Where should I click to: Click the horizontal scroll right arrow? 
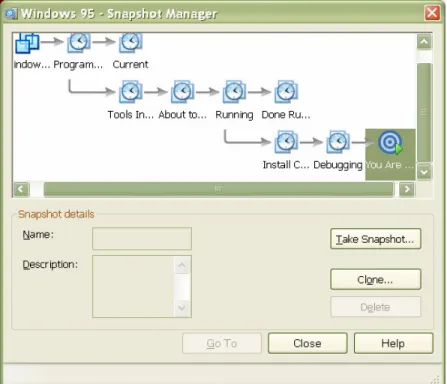[x=407, y=189]
